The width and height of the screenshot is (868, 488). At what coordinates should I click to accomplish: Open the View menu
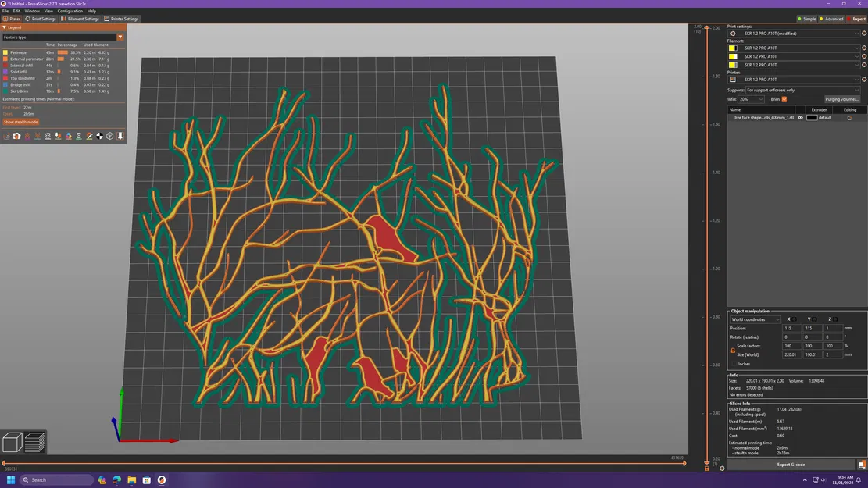[x=48, y=11]
